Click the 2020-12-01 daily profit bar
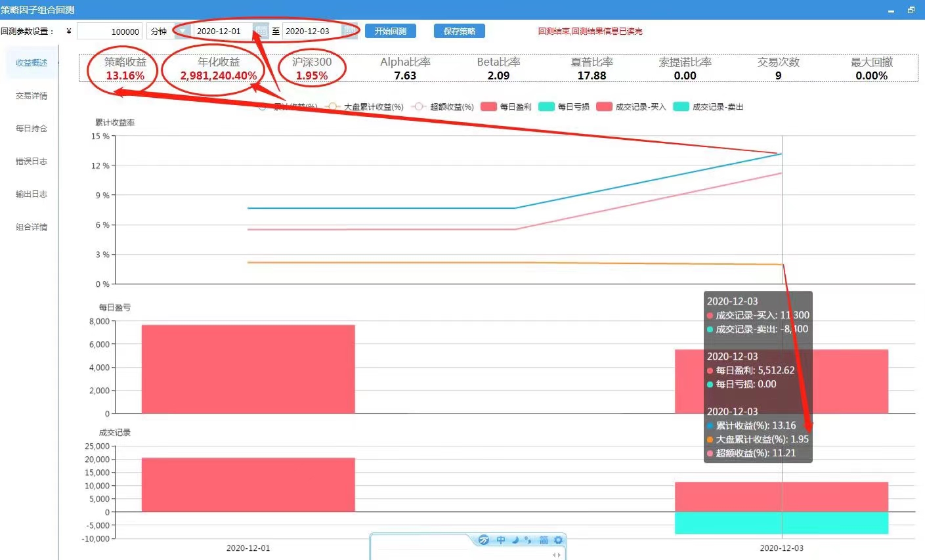This screenshot has width=925, height=560. [x=248, y=369]
